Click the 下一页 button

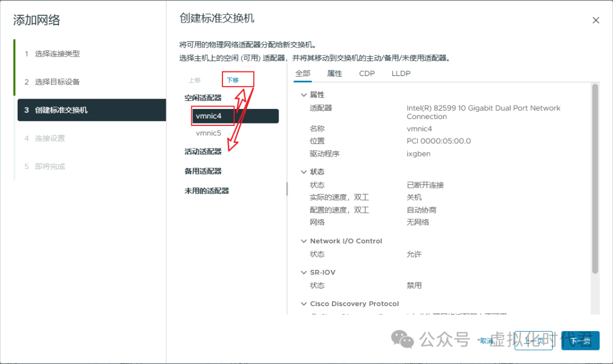(580, 340)
